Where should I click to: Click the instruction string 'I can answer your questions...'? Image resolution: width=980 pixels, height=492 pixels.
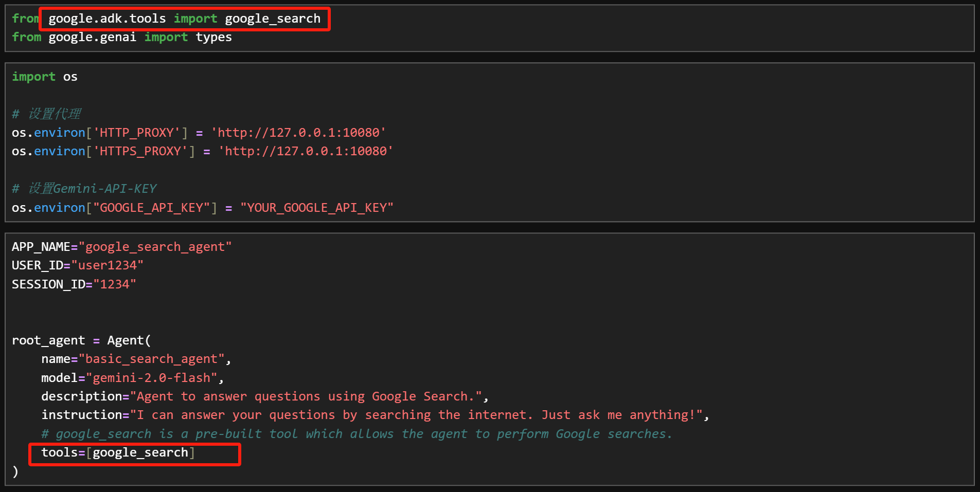pyautogui.click(x=416, y=415)
